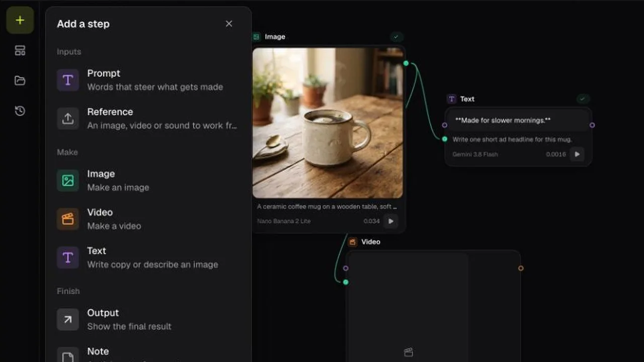Image resolution: width=644 pixels, height=362 pixels.
Task: Click the clapperboard placeholder in Video node
Action: [x=409, y=352]
